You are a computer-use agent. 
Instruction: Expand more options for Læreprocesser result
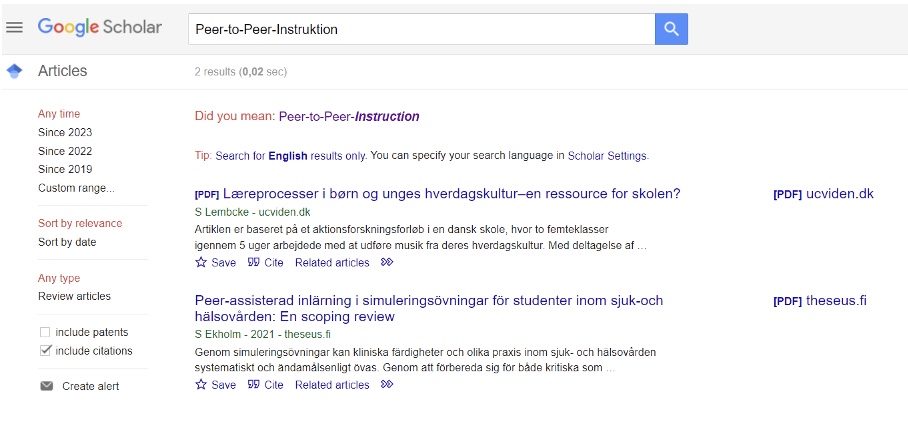click(x=387, y=263)
